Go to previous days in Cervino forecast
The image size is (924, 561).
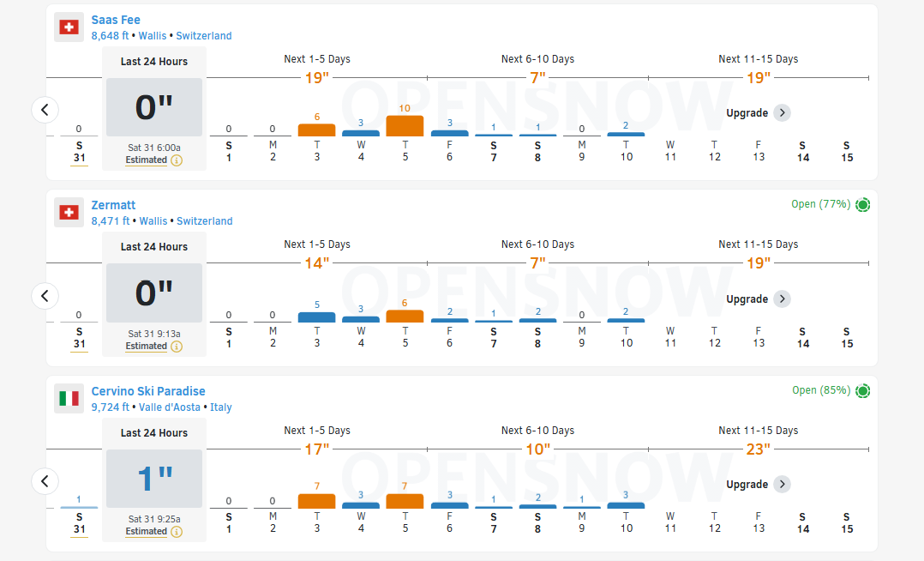(x=45, y=480)
